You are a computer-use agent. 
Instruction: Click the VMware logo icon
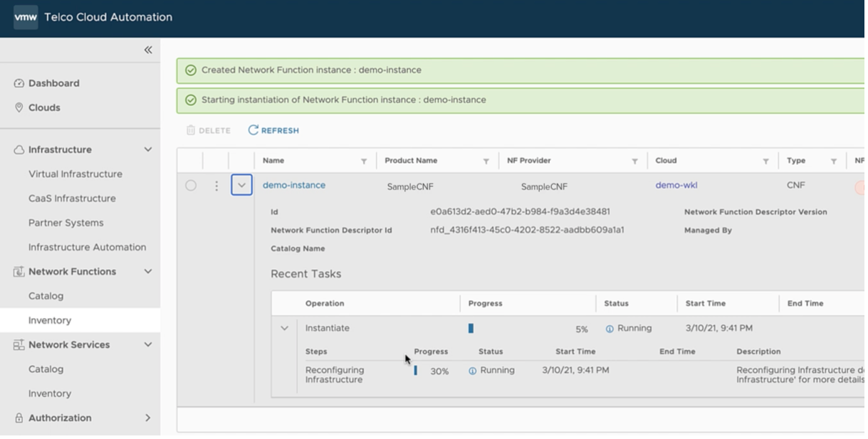point(26,17)
